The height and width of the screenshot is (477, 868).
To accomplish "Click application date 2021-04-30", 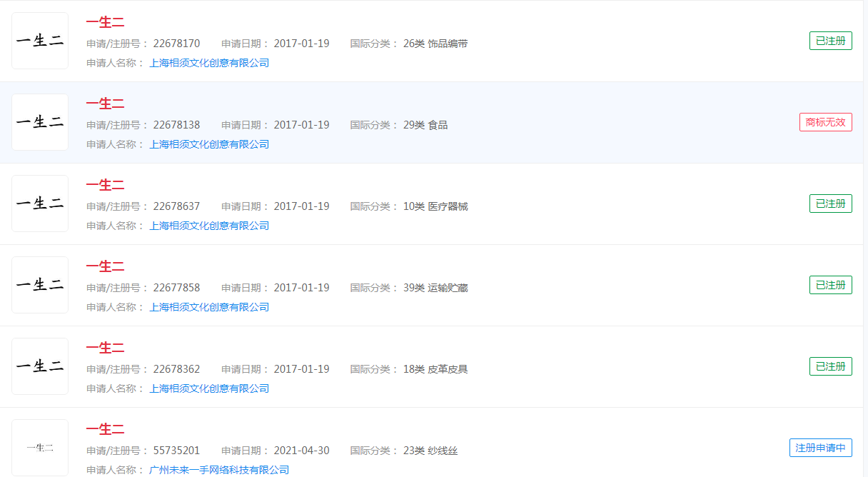I will tap(302, 451).
